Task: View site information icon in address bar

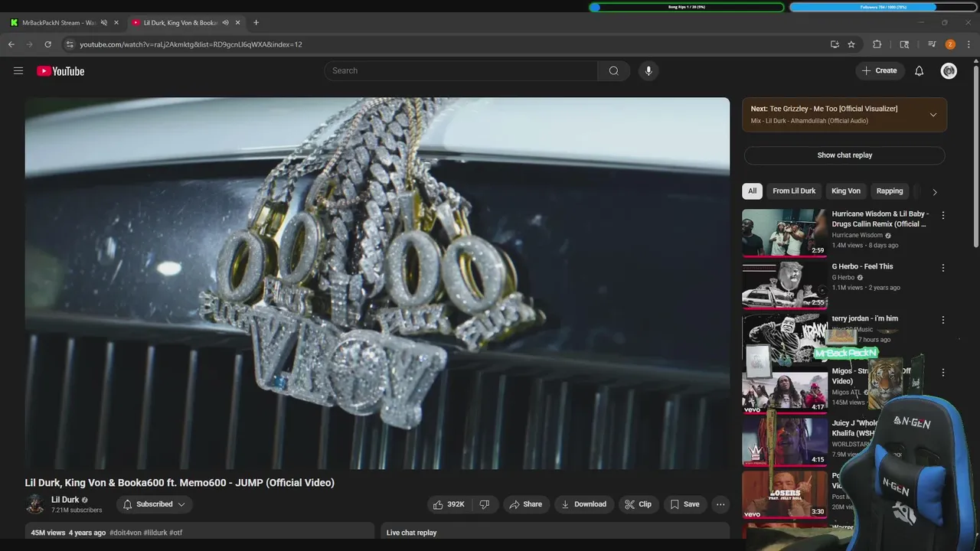Action: click(x=70, y=44)
